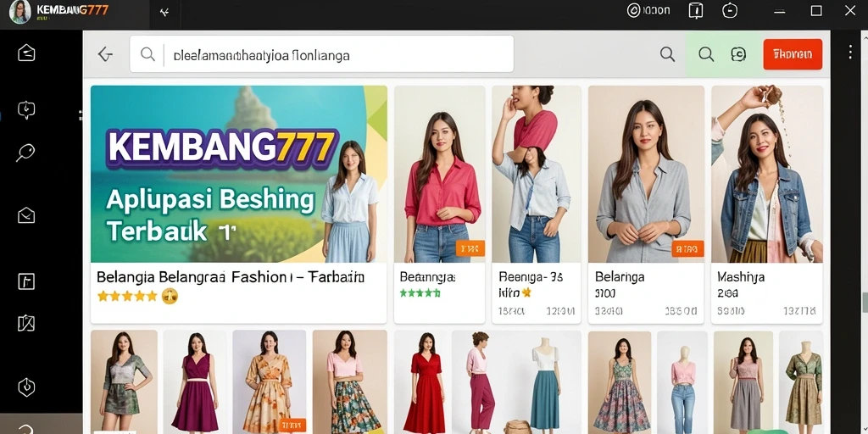Click the Beenga- 36 product title
The image size is (868, 434).
[x=531, y=277]
